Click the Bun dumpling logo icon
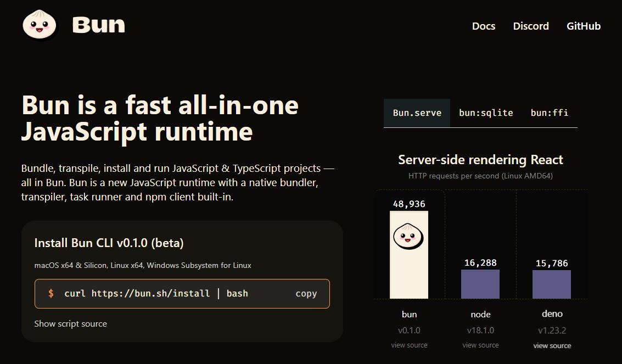Image resolution: width=622 pixels, height=364 pixels. pyautogui.click(x=40, y=25)
